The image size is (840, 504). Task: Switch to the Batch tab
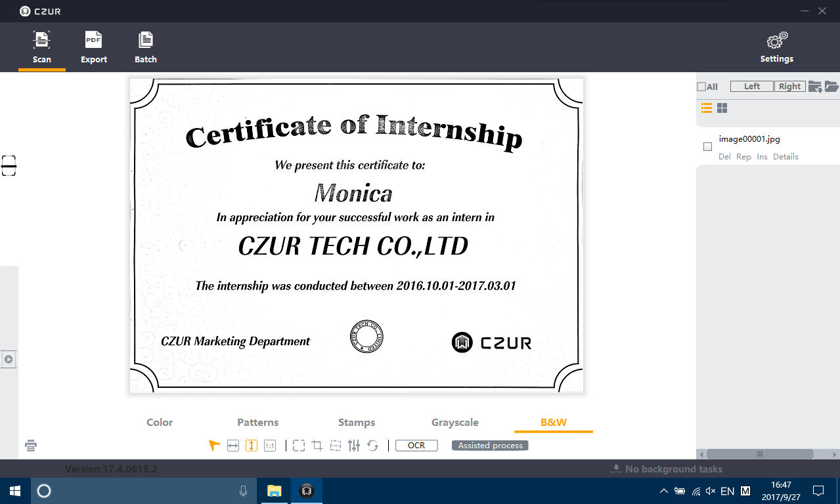coord(146,47)
